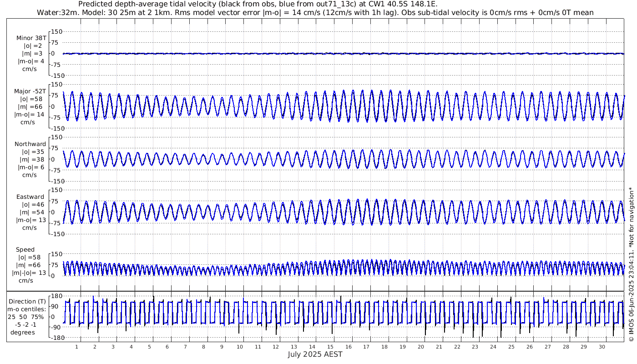Click the 'Eastward' panel label
The image size is (637, 364).
[x=30, y=197]
